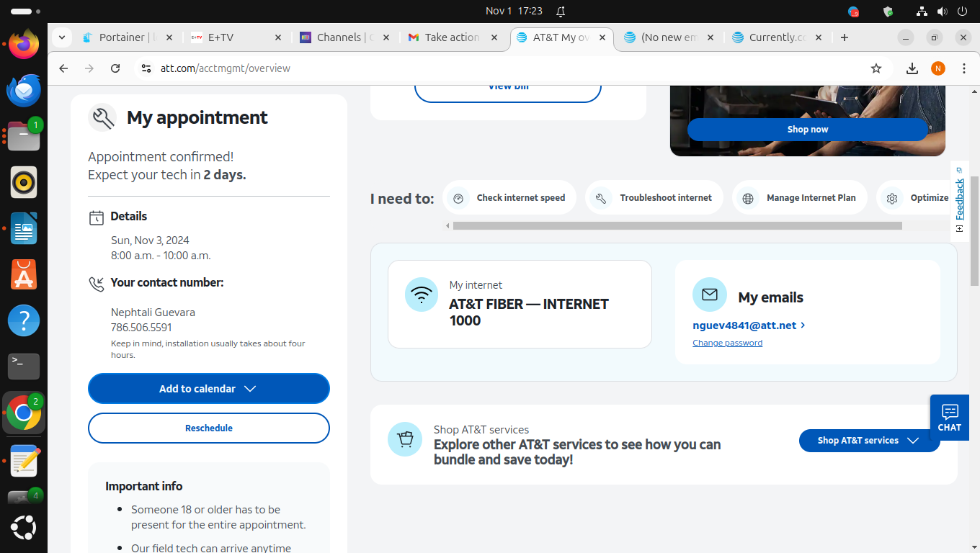Open the site information icon beside URL
The height and width of the screenshot is (553, 980).
tap(146, 68)
